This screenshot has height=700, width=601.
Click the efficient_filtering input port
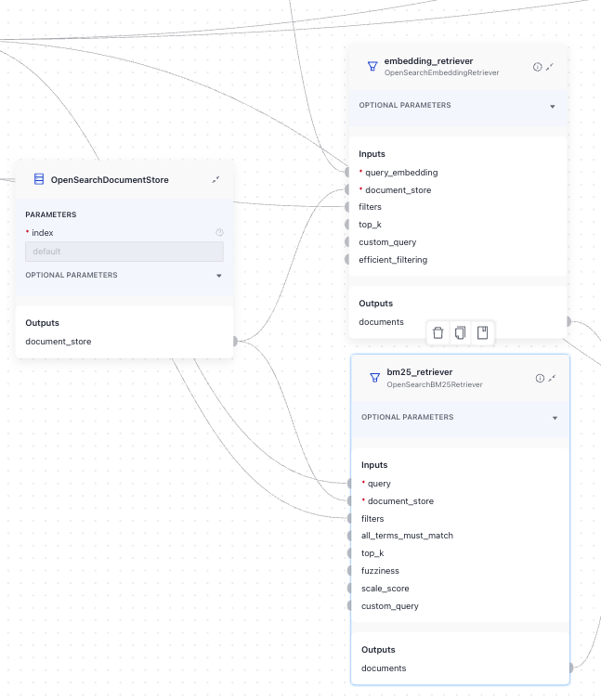[x=347, y=259]
